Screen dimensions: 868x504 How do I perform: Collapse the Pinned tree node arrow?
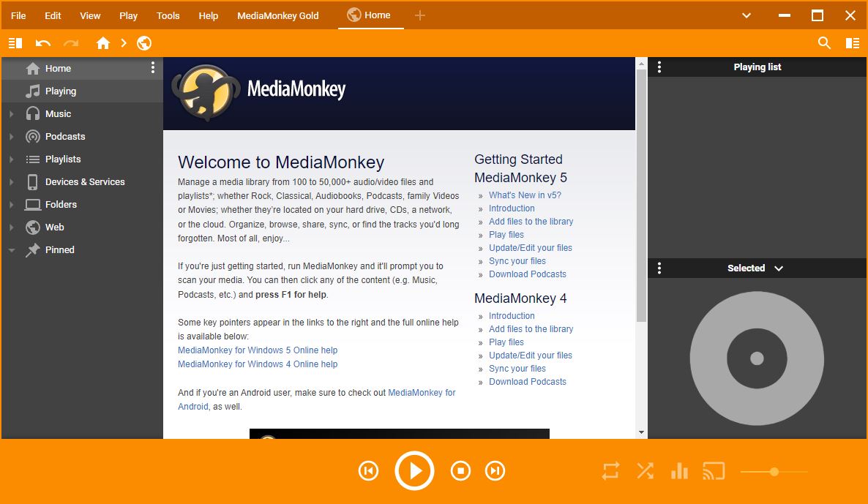pyautogui.click(x=11, y=250)
